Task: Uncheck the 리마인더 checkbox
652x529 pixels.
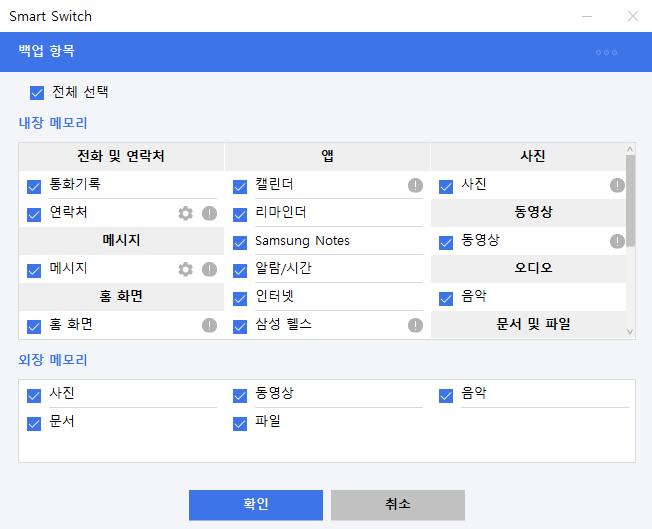Action: (240, 215)
